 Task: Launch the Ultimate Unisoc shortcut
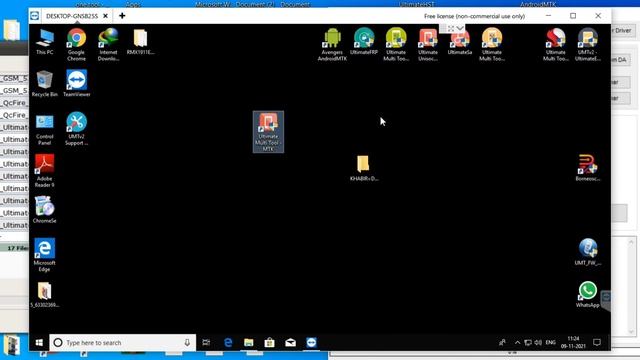[x=428, y=44]
